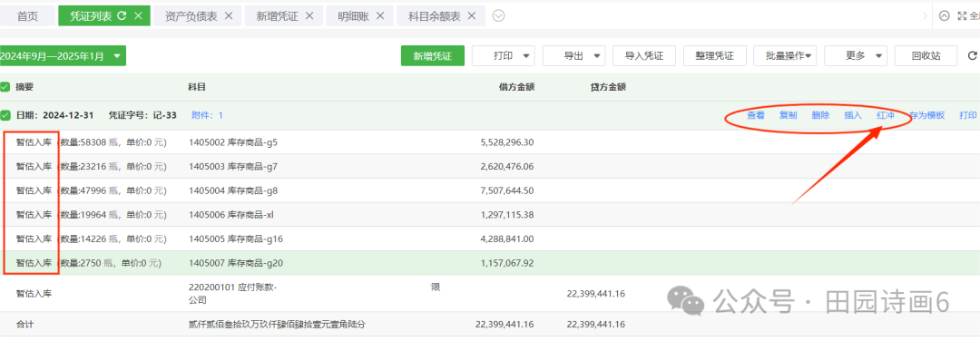Open the 2024年9月—2025年1月 period dropdown

pyautogui.click(x=63, y=55)
